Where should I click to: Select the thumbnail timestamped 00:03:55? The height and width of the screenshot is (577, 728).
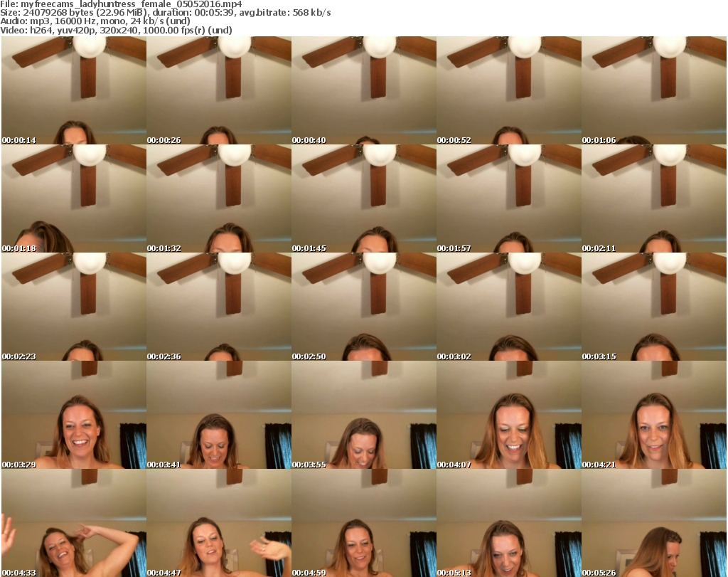pyautogui.click(x=364, y=415)
